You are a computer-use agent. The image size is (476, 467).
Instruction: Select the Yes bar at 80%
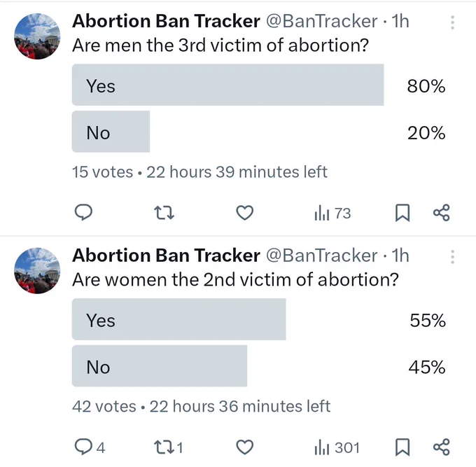click(227, 85)
